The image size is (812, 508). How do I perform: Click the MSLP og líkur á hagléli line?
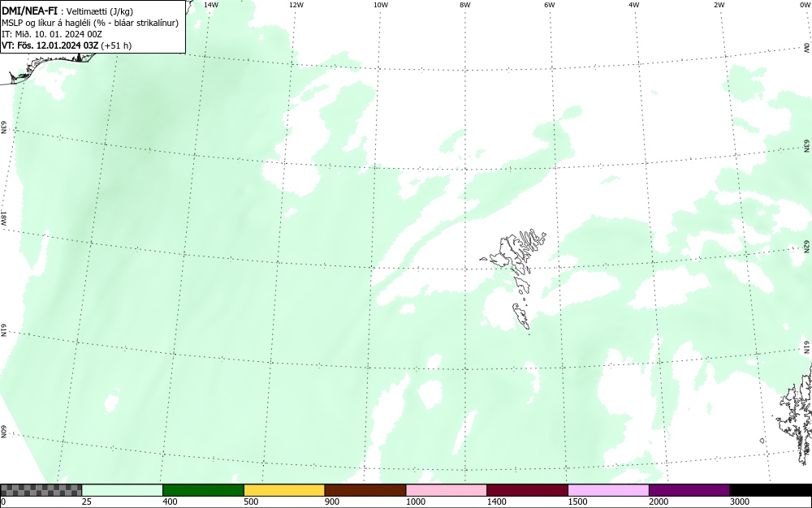click(90, 23)
